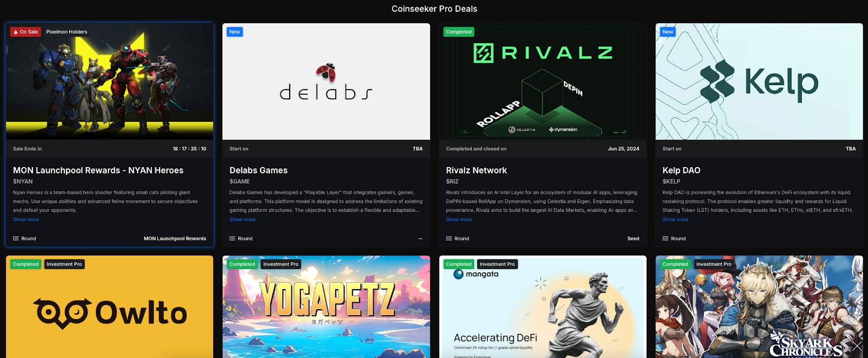Open the Skyark Chronicles banner image
This screenshot has width=868, height=358.
pyautogui.click(x=759, y=307)
